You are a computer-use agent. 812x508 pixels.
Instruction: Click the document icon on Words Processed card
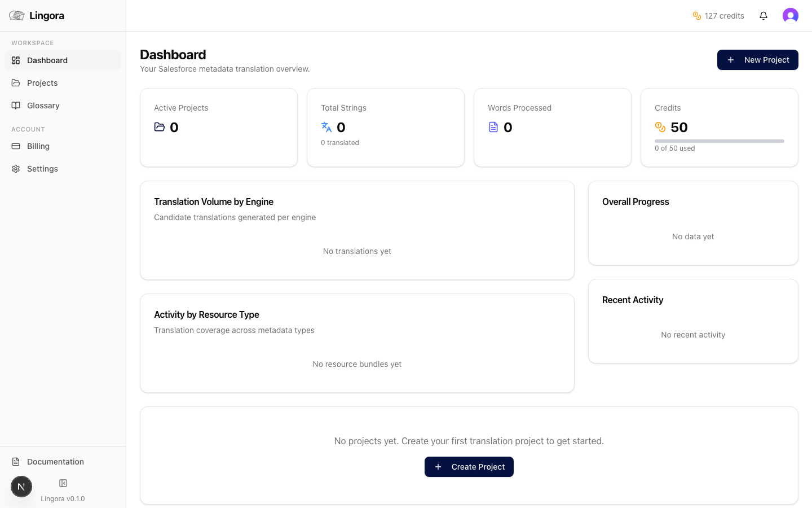click(493, 127)
